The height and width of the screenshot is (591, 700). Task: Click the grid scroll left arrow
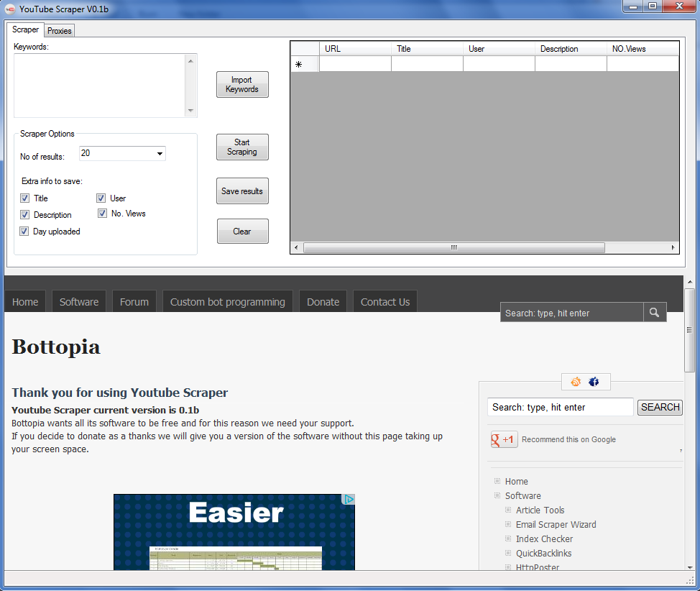(296, 247)
